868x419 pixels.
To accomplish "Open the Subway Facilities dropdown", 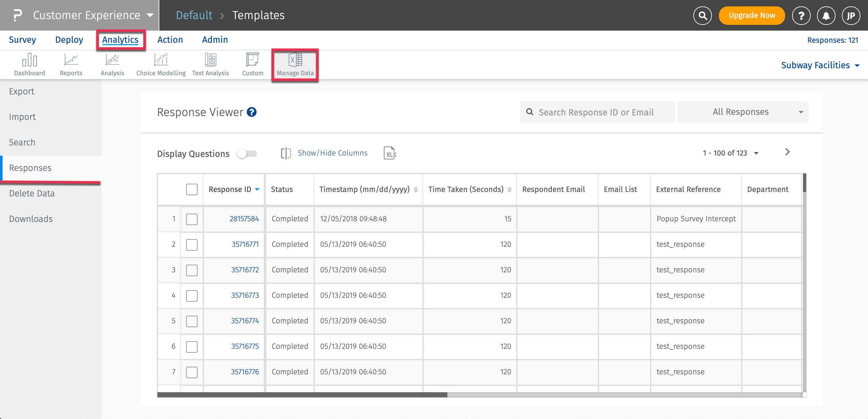I will tap(820, 65).
